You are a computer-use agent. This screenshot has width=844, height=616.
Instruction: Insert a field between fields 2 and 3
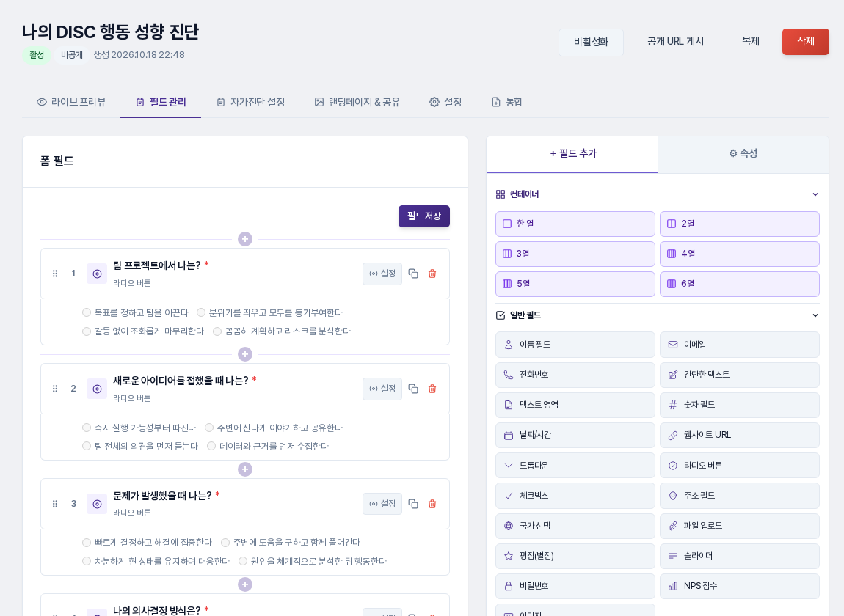click(245, 469)
